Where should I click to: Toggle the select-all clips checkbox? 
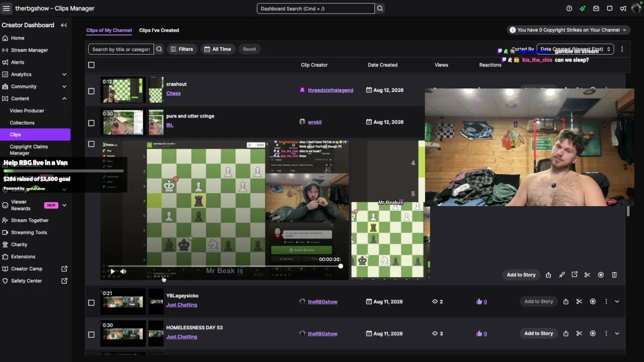coord(91,65)
